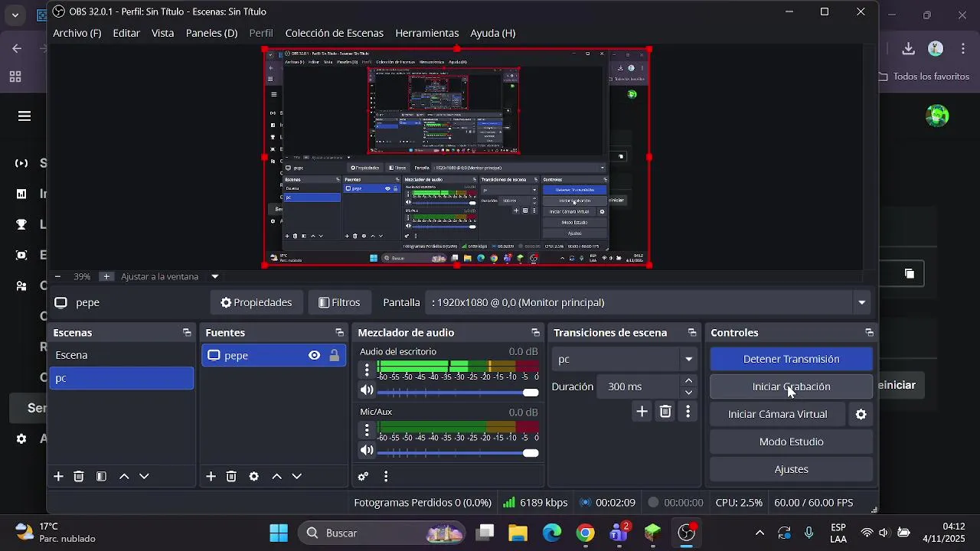This screenshot has width=980, height=551.
Task: Adjust Mic/Aux volume slider
Action: [x=458, y=452]
